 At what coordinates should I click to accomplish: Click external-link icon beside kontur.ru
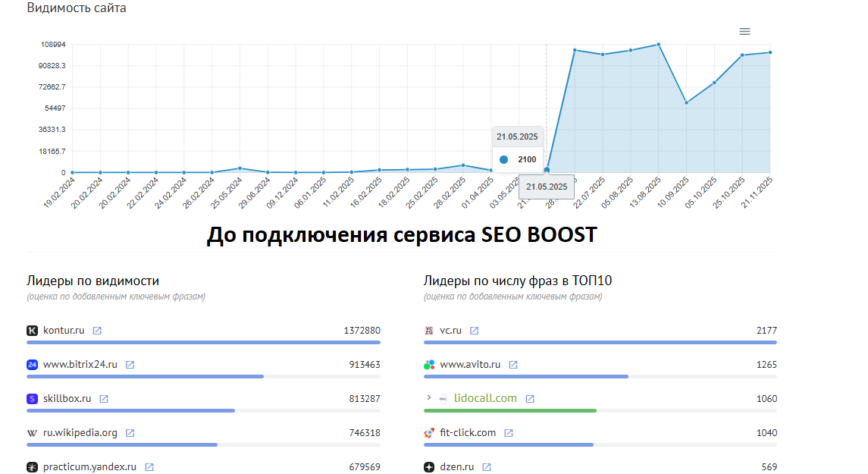click(96, 330)
